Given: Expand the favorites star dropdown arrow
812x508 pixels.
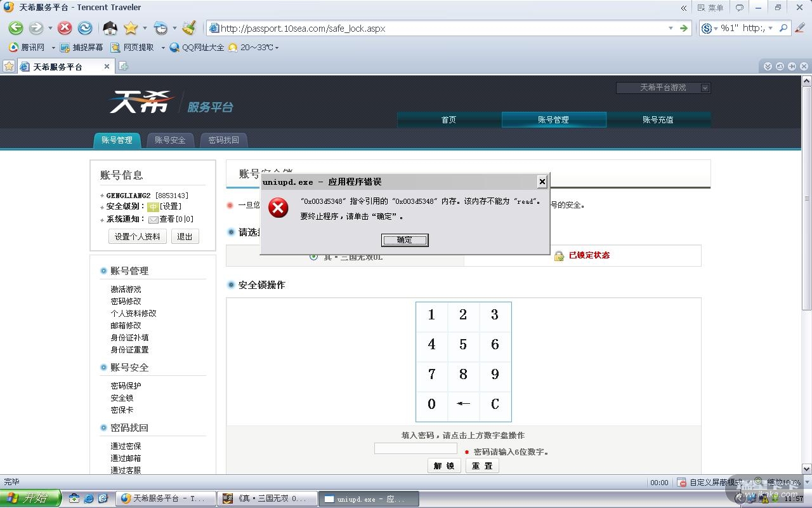Looking at the screenshot, I should coord(145,28).
